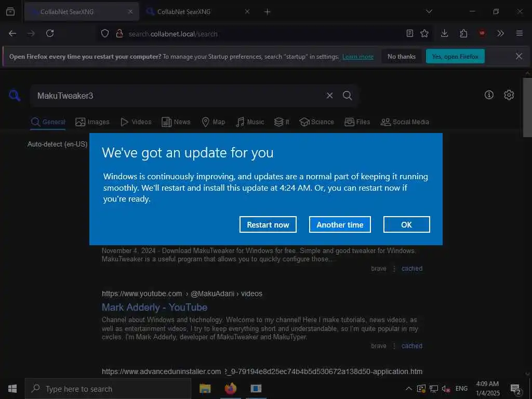
Task: Click the advanceduninstaller.com result URL
Action: point(262,372)
